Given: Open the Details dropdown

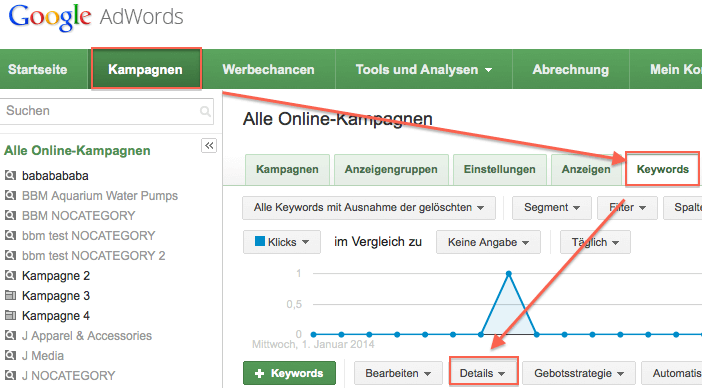Looking at the screenshot, I should 483,373.
